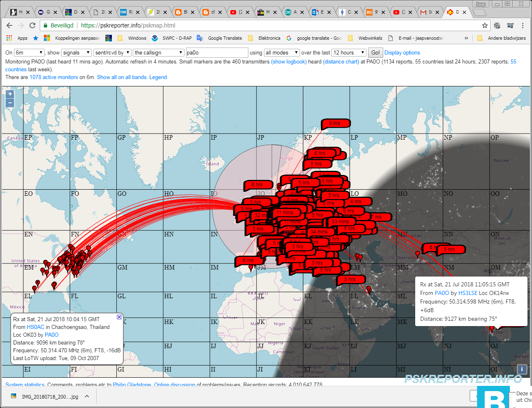Reload the pskreporter page
Screen dimensions: 532x408
(x=32, y=25)
